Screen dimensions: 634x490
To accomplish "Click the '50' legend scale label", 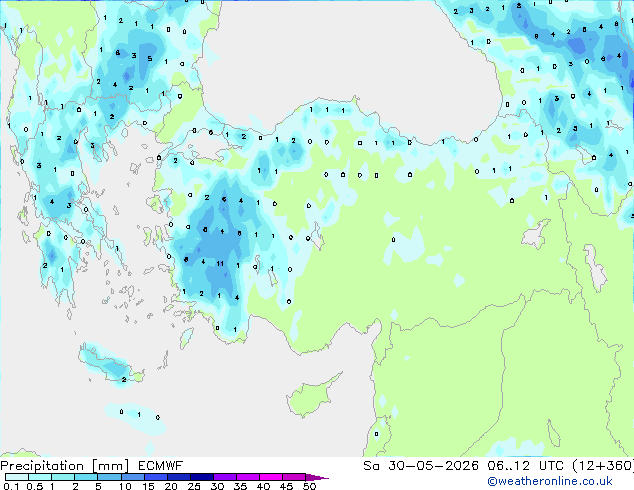I will coord(310,486).
